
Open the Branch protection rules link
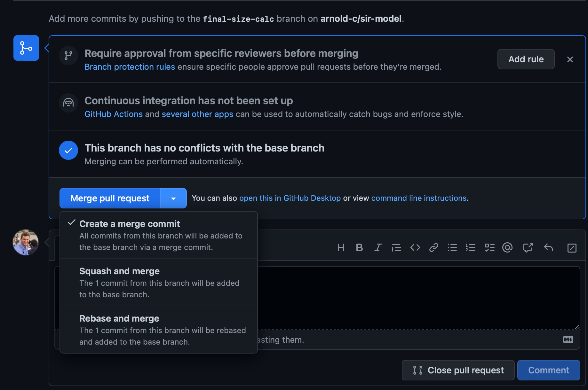[130, 67]
